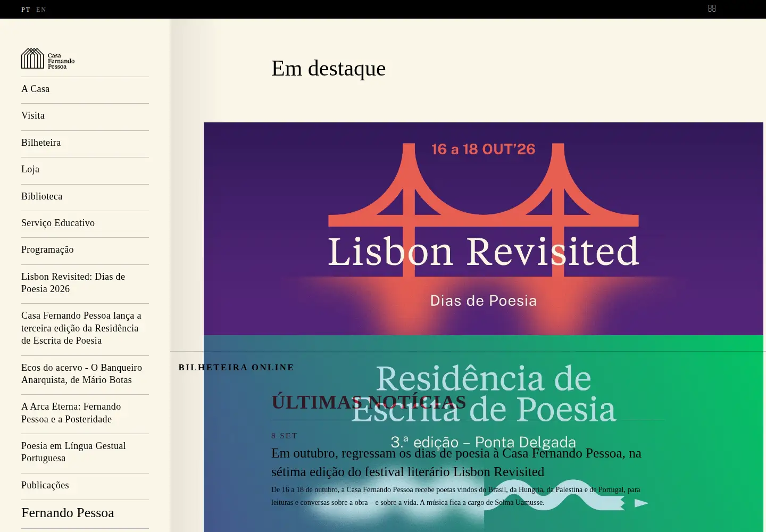Viewport: 766px width, 532px height.
Task: Navigate to Serviço Educativo
Action: [x=58, y=223]
